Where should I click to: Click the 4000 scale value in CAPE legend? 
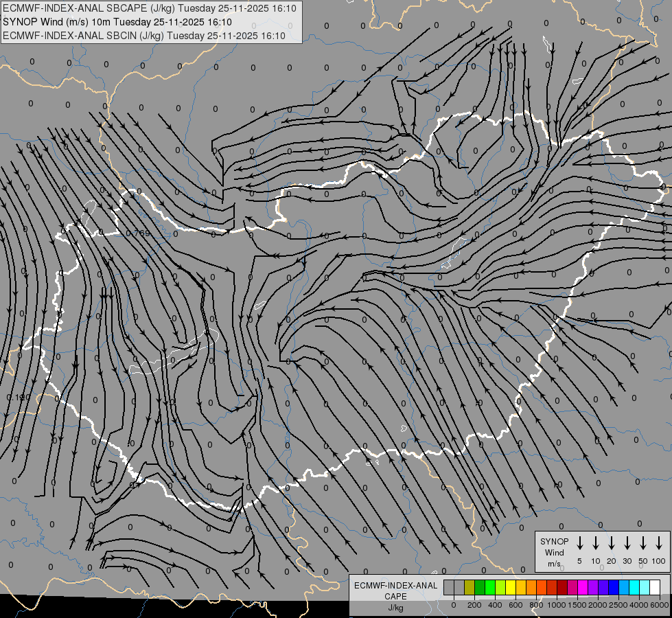click(639, 605)
